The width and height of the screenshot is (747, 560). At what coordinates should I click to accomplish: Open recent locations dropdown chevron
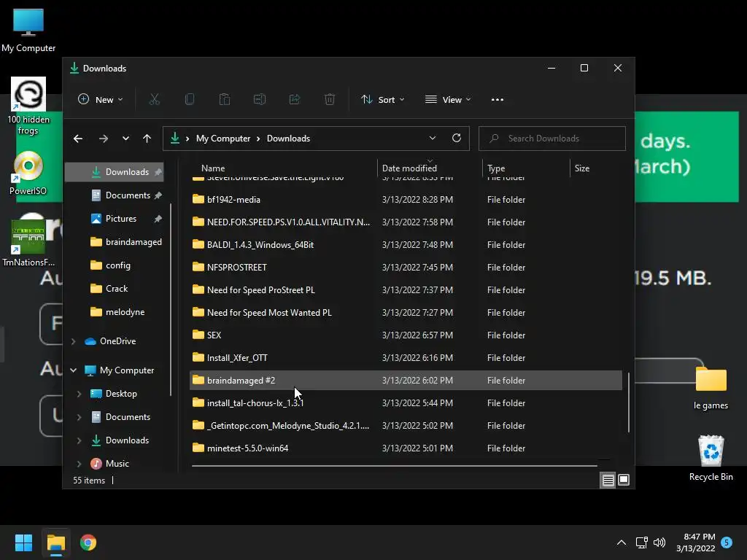[x=125, y=139]
